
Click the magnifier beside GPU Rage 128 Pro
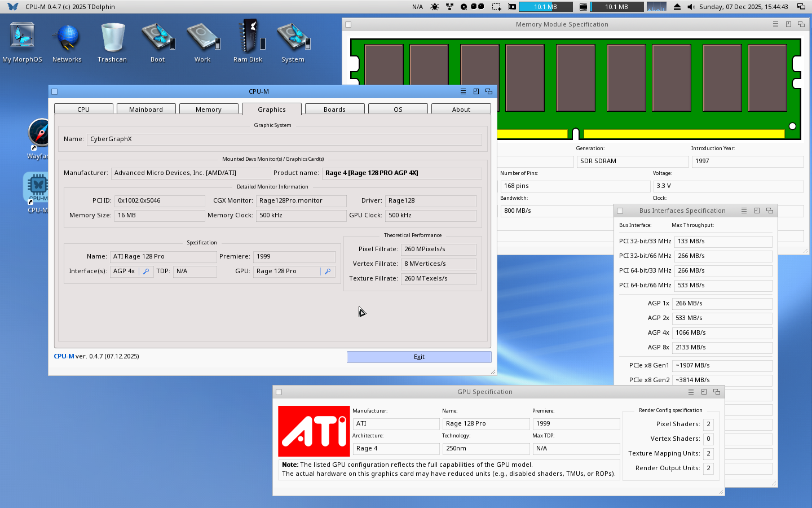[x=328, y=271]
